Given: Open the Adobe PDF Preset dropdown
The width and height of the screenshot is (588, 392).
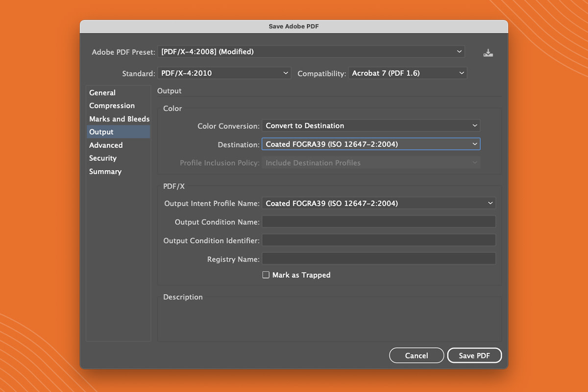Looking at the screenshot, I should [x=311, y=51].
